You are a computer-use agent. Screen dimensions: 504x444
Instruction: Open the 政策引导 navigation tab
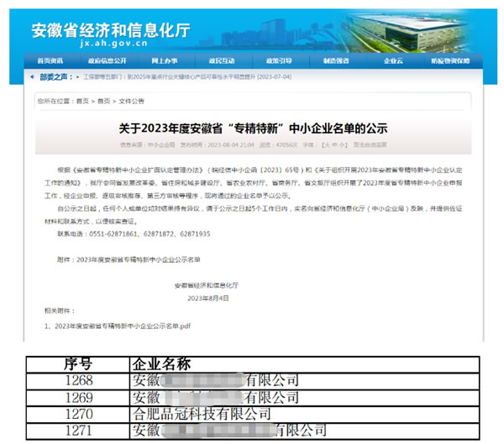279,60
